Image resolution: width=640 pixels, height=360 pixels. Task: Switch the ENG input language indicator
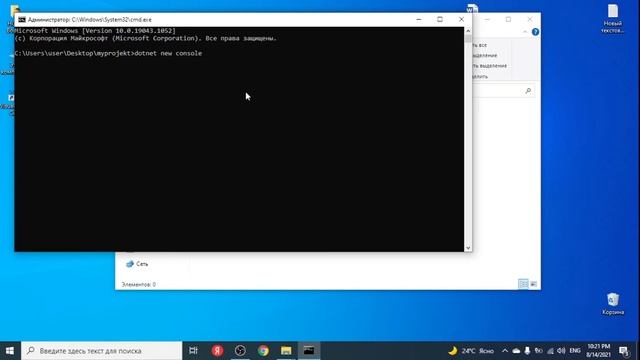coord(575,351)
